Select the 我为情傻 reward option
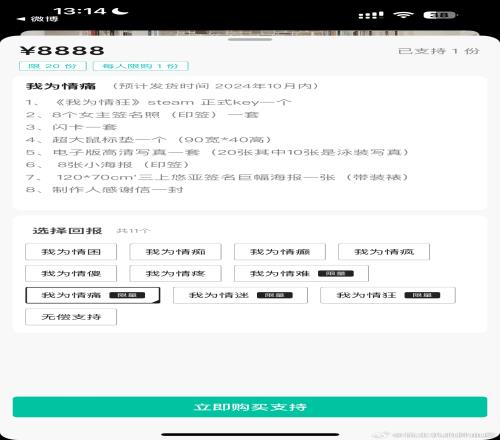The width and height of the screenshot is (500, 440). 71,273
